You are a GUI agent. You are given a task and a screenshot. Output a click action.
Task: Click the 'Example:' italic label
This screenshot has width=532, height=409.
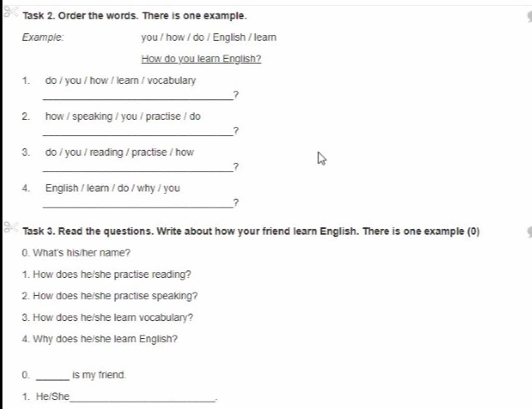pos(43,37)
